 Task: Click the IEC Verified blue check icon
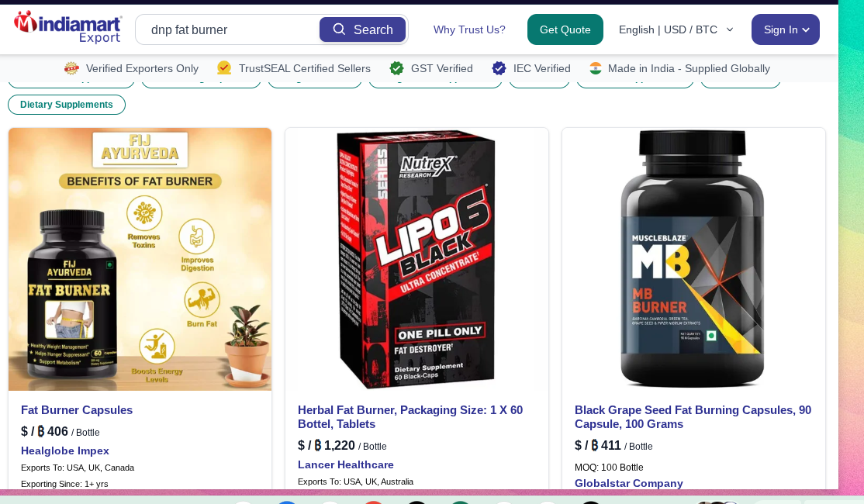499,68
